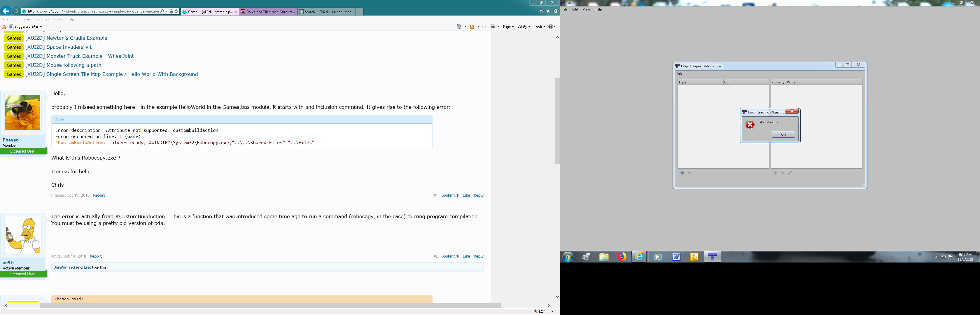Open Firefox from the taskbar
The image size is (980, 315).
coord(622,257)
